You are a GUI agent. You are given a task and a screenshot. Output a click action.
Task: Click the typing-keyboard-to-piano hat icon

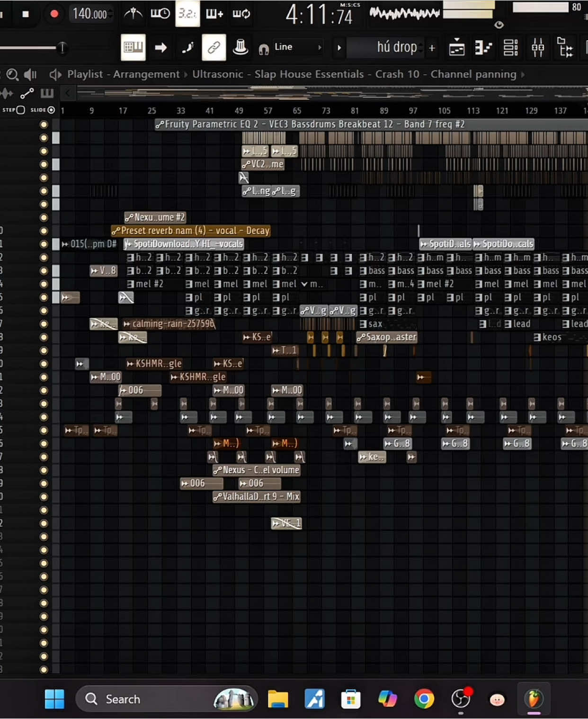(241, 47)
